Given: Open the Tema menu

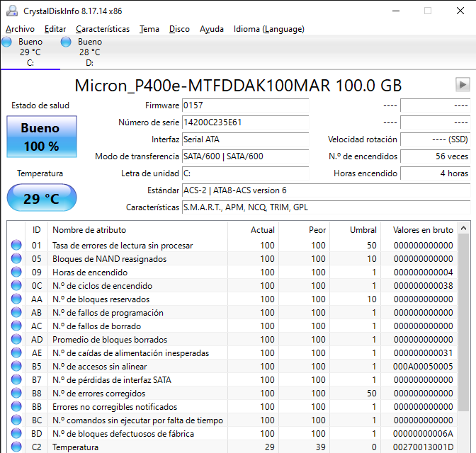Looking at the screenshot, I should [149, 29].
